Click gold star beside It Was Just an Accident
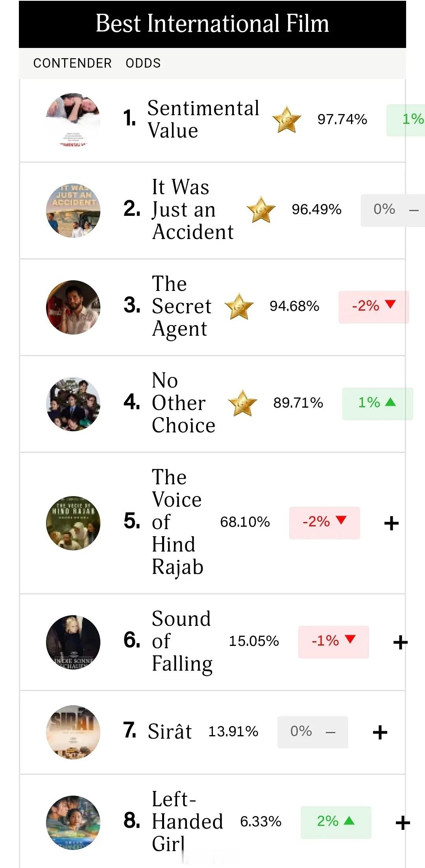Screen dimensions: 425x868 (261, 210)
